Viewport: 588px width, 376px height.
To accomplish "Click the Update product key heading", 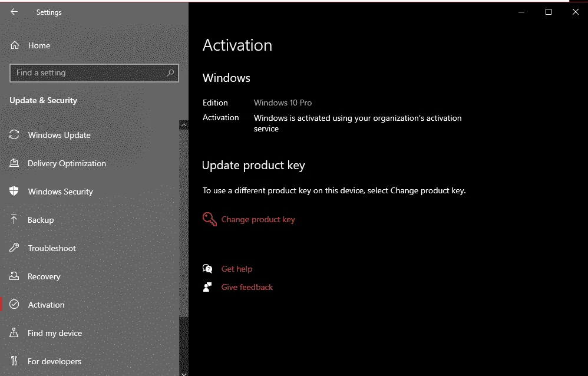I will pos(253,165).
